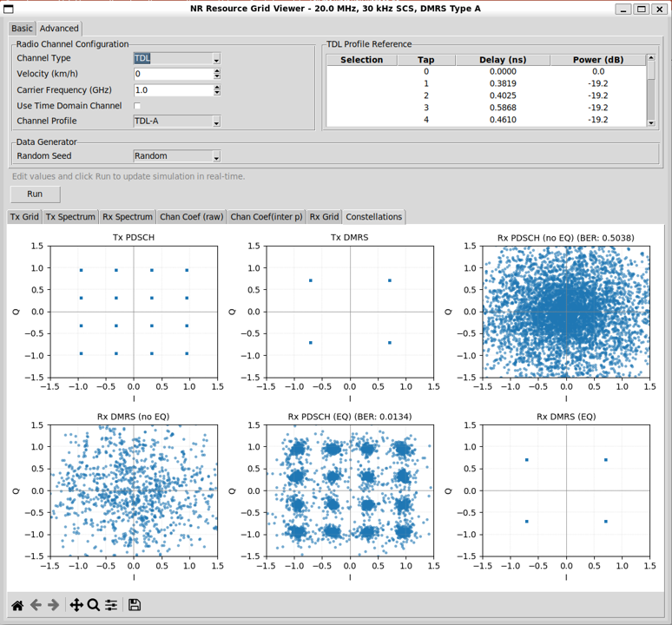Toggle the Use Time Domain Channel checkbox
The width and height of the screenshot is (672, 625).
point(137,106)
